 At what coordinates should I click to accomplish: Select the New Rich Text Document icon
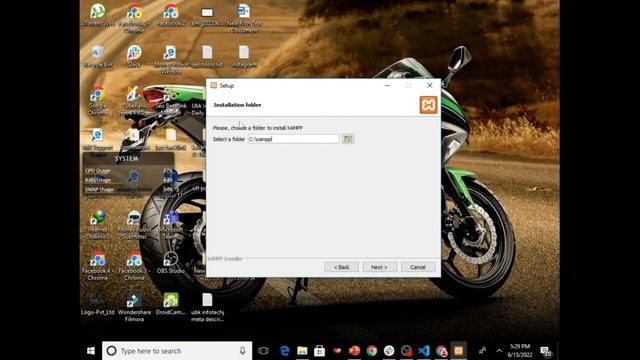(244, 18)
